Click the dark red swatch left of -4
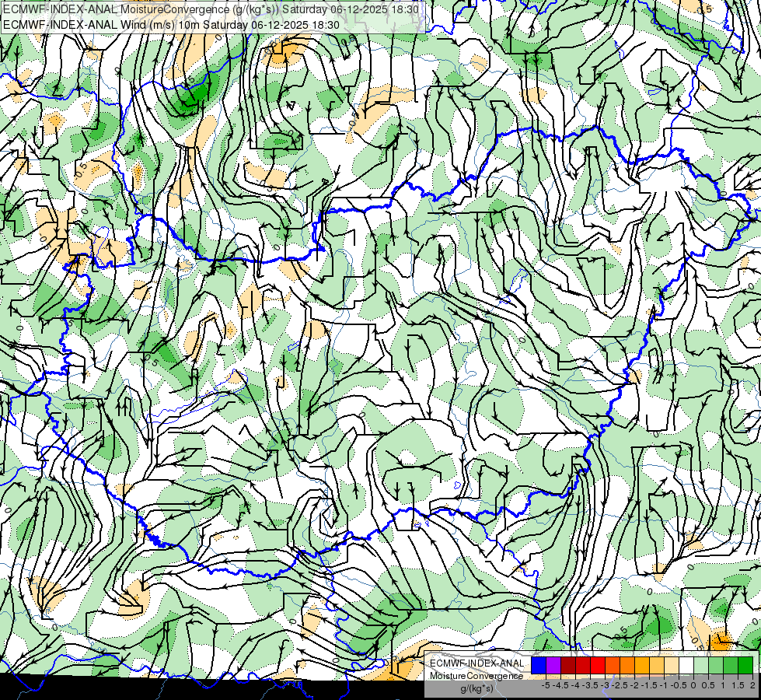Image resolution: width=761 pixels, height=700 pixels. click(x=568, y=665)
